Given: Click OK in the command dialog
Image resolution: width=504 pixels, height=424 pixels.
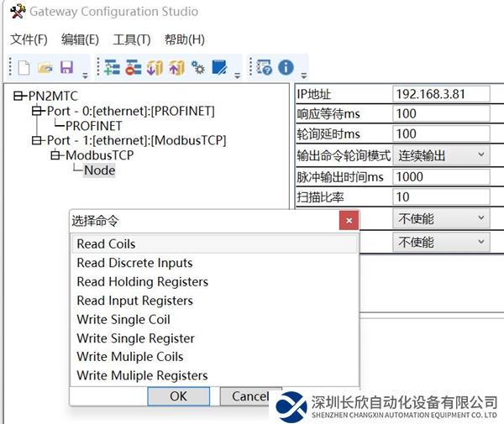Looking at the screenshot, I should click(178, 396).
